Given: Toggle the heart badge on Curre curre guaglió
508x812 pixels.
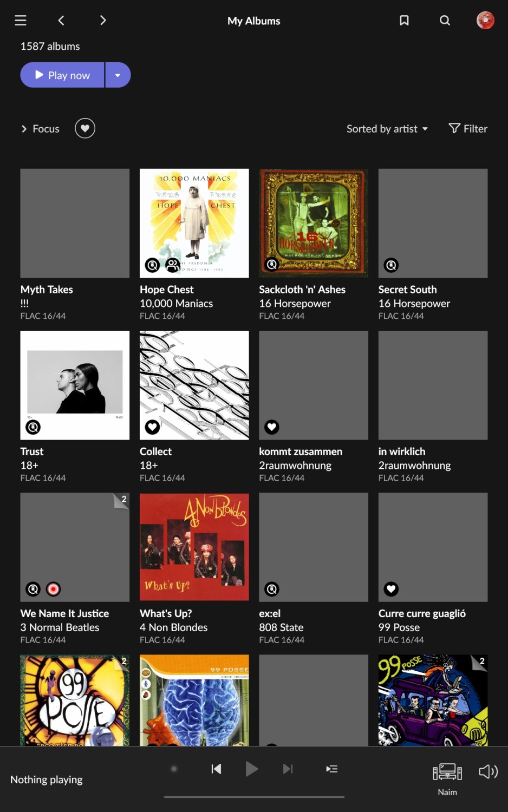Looking at the screenshot, I should click(391, 589).
